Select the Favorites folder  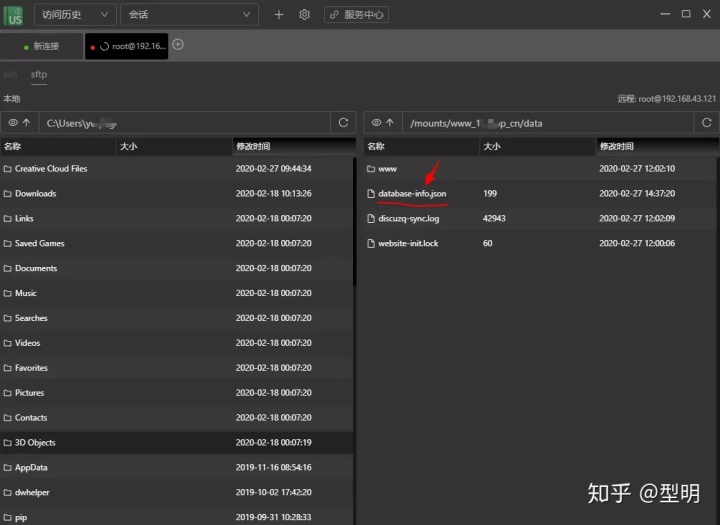(176, 368)
